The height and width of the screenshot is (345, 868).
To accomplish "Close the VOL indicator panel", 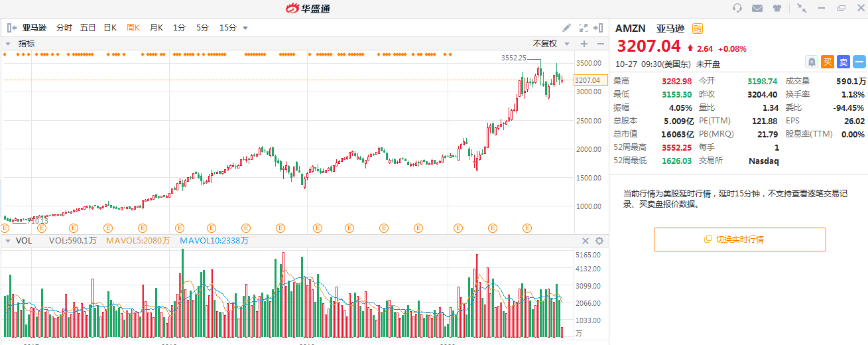I will click(x=586, y=241).
